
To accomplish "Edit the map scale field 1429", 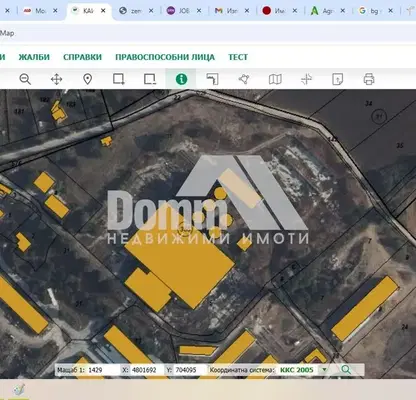I will (103, 370).
